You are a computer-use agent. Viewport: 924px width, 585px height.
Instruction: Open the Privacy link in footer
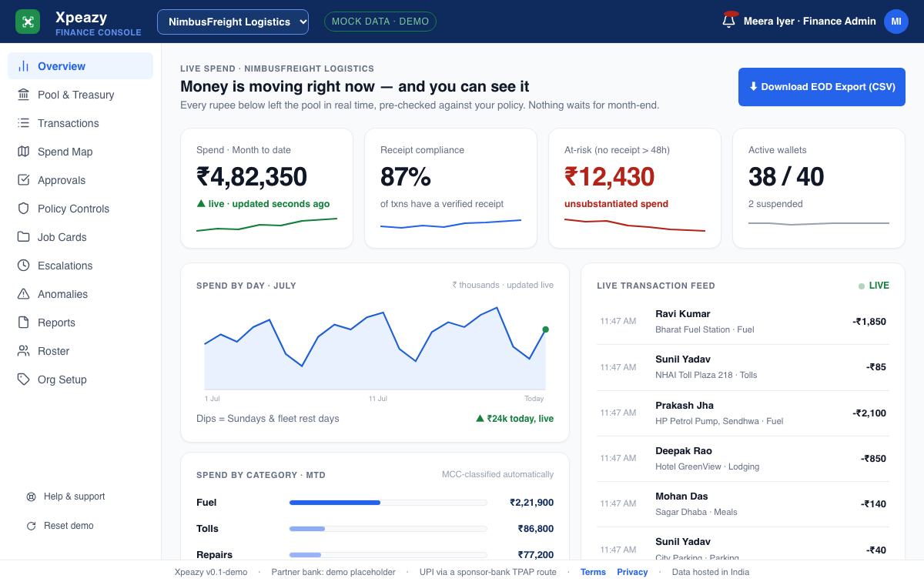(x=632, y=572)
